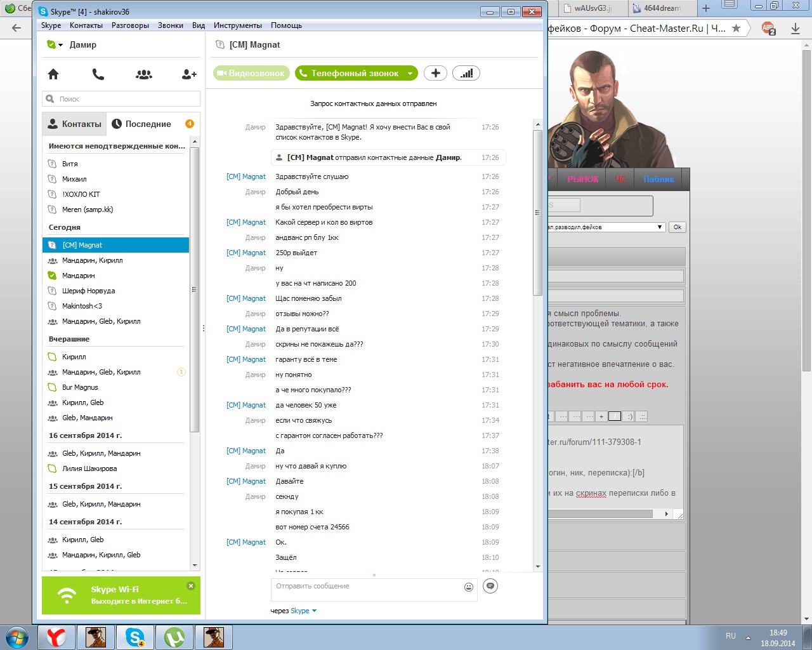Start a call with Телефонный звонок button
The height and width of the screenshot is (650, 812).
tap(350, 74)
